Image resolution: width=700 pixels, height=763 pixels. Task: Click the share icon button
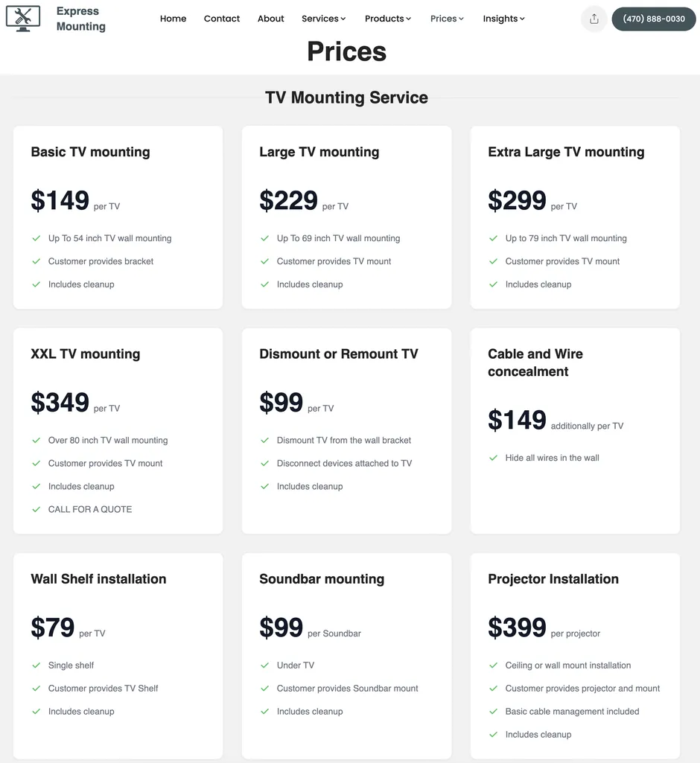tap(594, 19)
